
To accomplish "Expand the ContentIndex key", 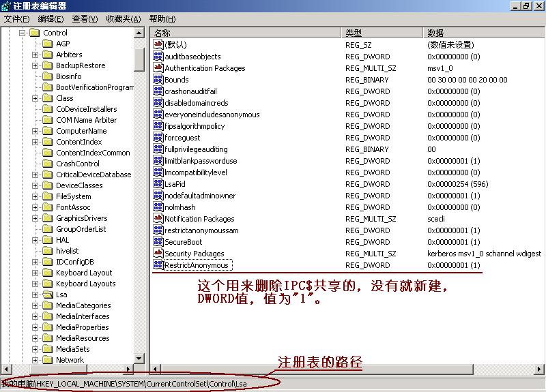I will click(x=35, y=142).
